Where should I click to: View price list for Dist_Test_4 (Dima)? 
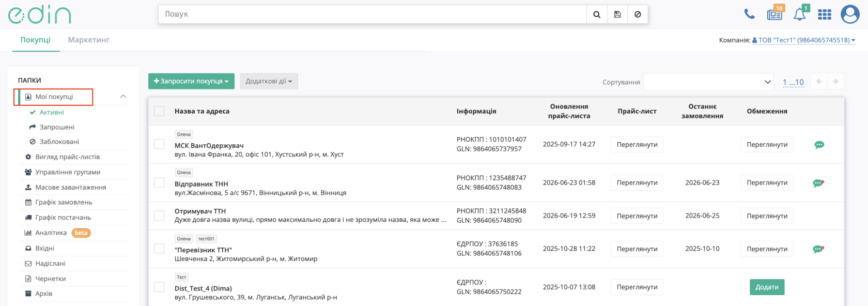tap(637, 287)
